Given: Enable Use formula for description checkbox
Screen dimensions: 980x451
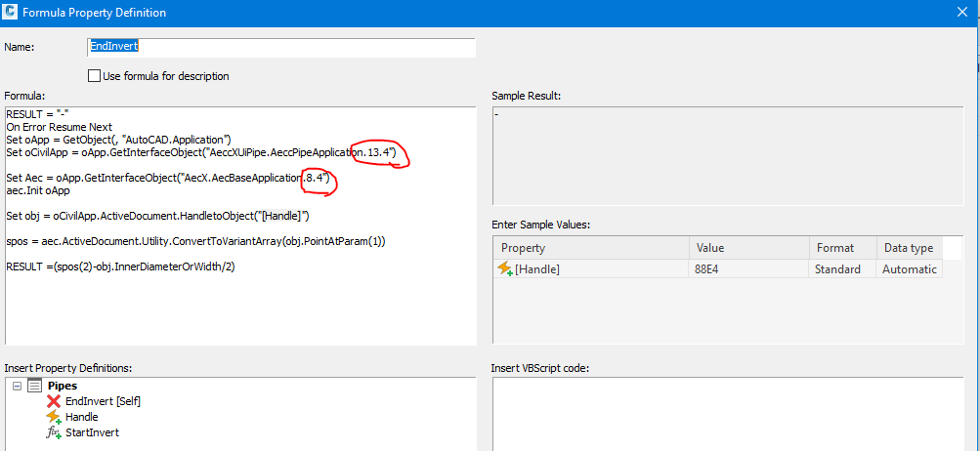Looking at the screenshot, I should tap(95, 75).
